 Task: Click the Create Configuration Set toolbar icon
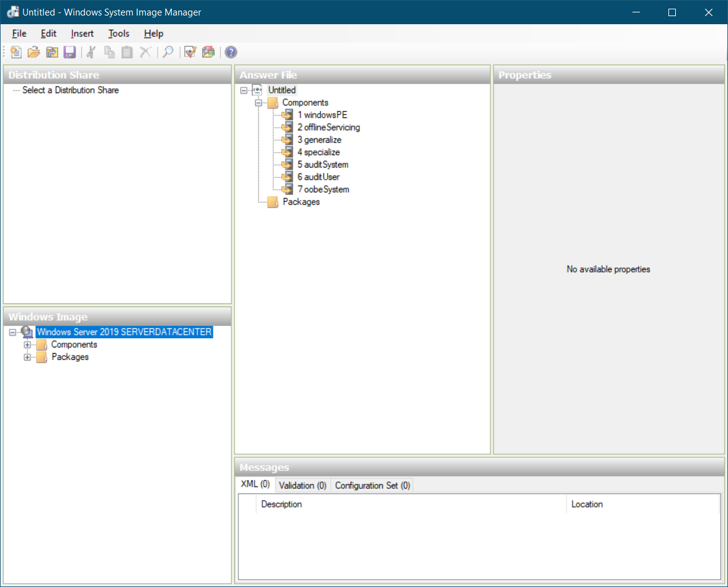[209, 52]
